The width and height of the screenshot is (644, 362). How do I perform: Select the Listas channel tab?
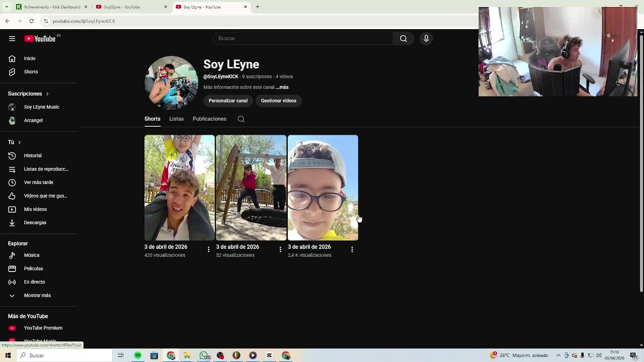click(x=177, y=119)
